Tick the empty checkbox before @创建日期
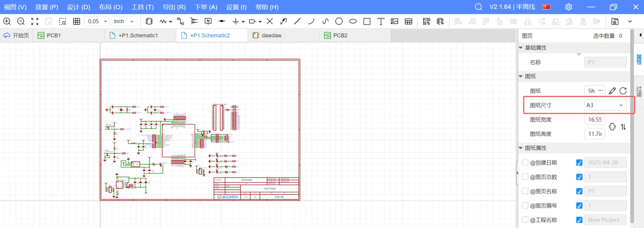 point(525,162)
